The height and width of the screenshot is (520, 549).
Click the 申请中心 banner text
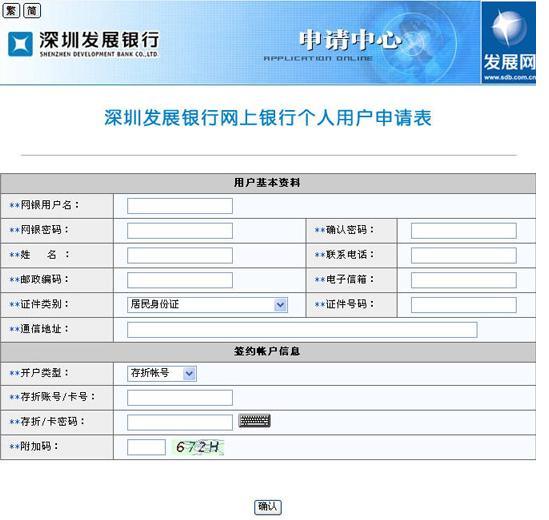tap(350, 40)
